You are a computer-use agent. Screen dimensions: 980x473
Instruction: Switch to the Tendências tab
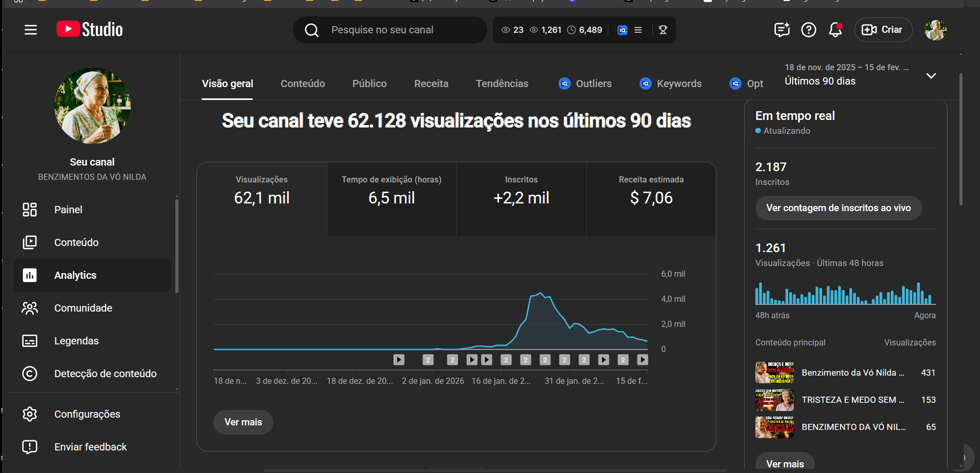tap(502, 84)
